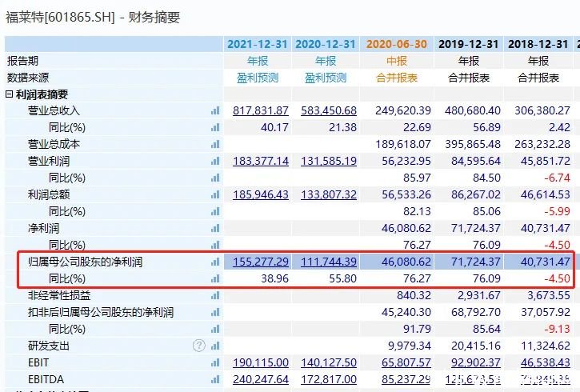The image size is (580, 392).
Task: Open operating profit link 131,585.19
Action: tap(329, 161)
